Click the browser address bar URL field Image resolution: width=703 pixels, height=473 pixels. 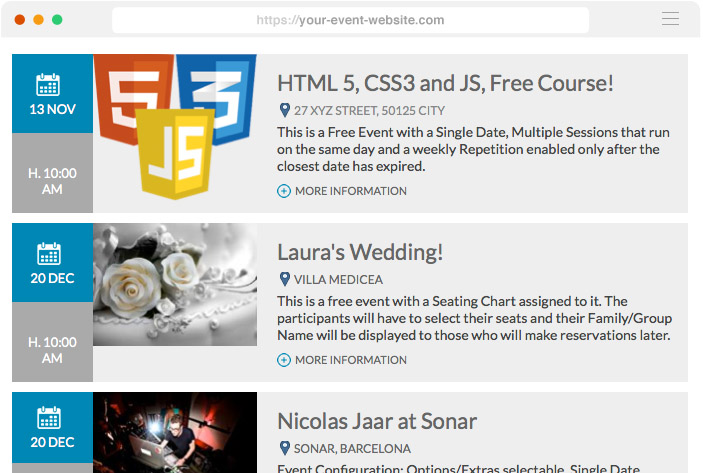[350, 20]
